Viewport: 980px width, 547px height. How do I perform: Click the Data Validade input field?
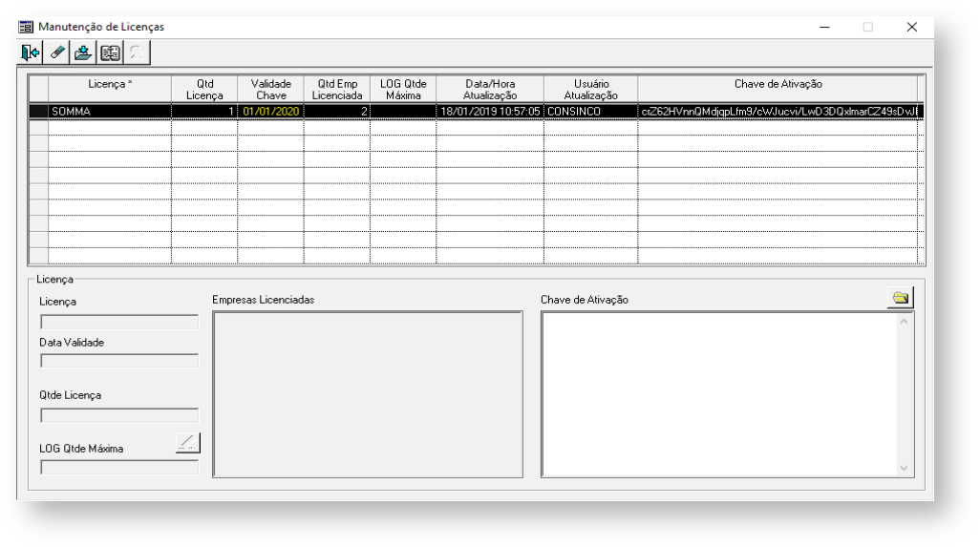119,360
